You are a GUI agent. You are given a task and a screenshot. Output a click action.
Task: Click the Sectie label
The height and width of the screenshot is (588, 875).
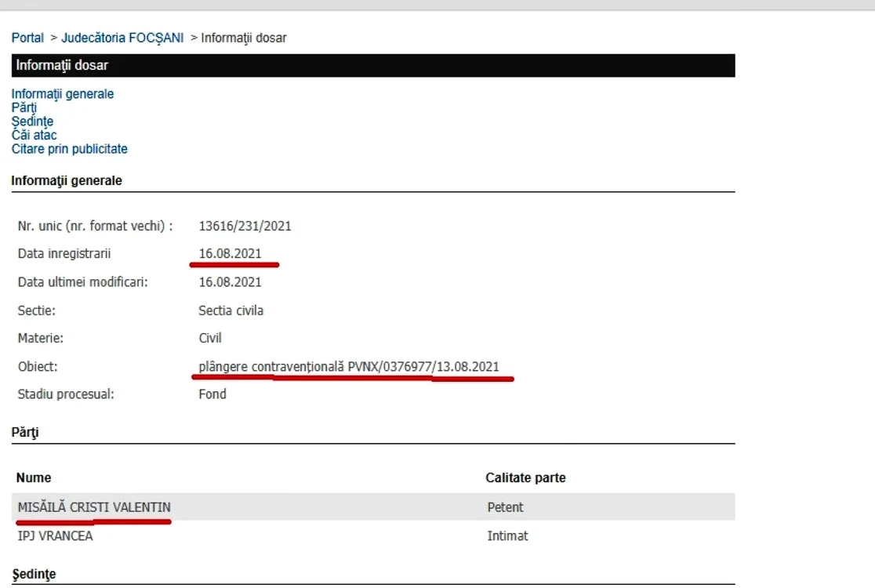tap(37, 310)
